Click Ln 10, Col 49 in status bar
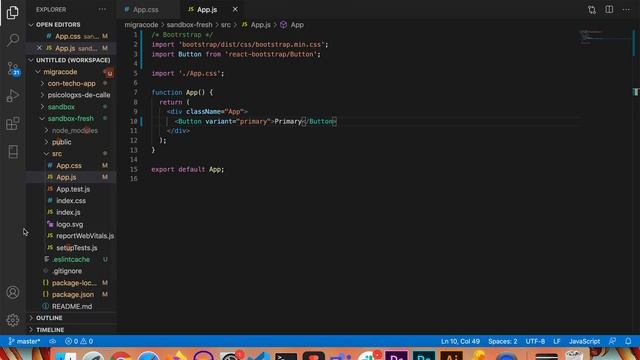Viewport: 640px width, 360px height. (x=460, y=341)
